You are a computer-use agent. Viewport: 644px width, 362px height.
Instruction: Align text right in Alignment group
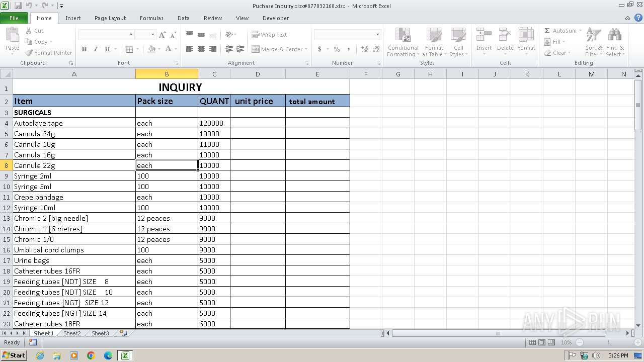tap(213, 49)
